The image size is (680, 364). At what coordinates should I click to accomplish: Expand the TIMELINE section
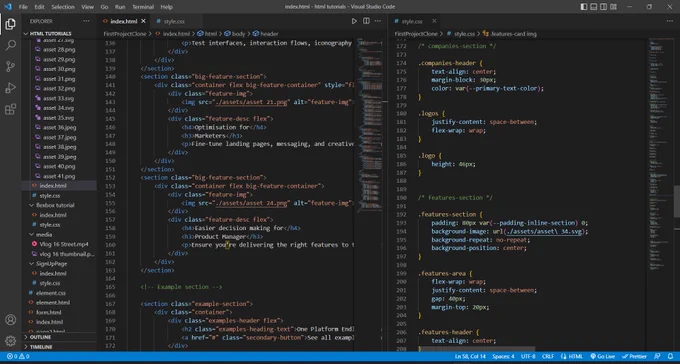click(x=41, y=347)
